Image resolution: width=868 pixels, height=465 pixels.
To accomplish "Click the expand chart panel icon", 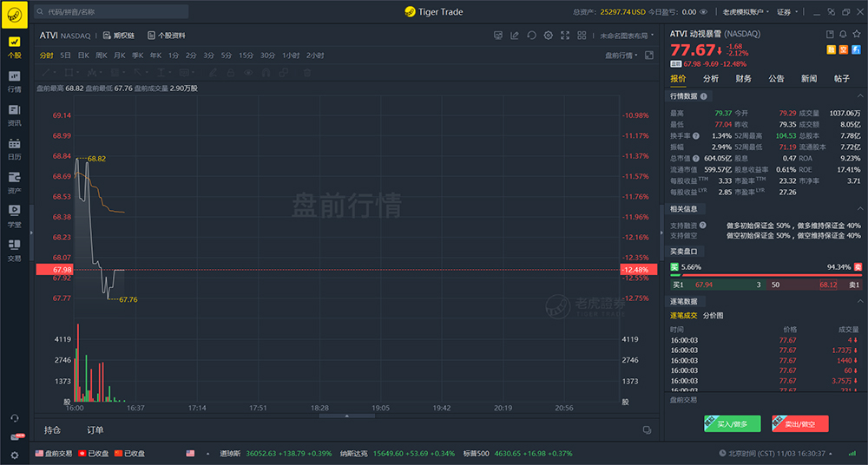I will point(649,56).
